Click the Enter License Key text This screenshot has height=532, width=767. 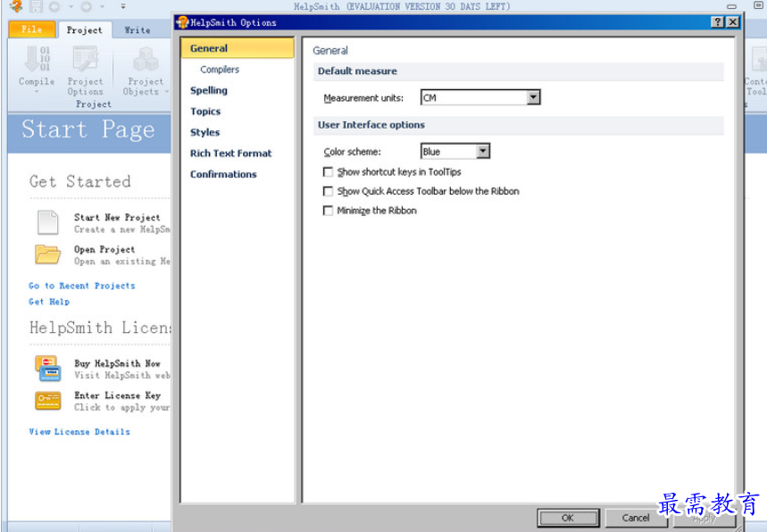pos(117,395)
